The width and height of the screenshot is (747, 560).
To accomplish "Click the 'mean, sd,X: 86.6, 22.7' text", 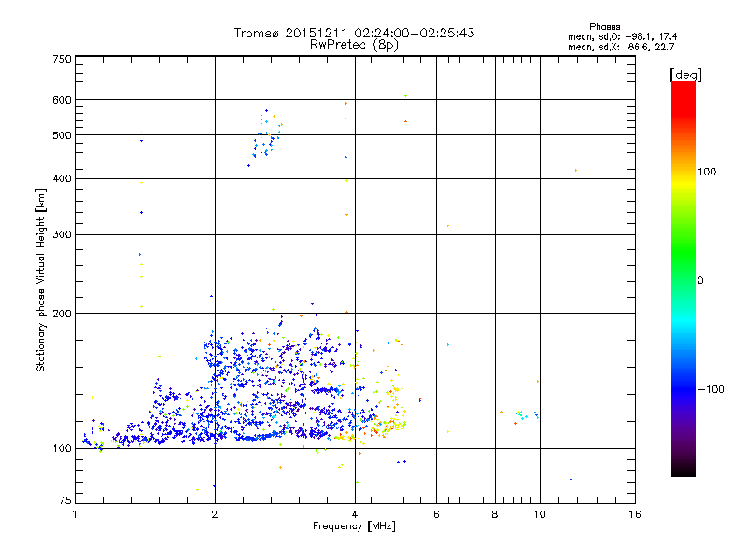I will click(621, 47).
